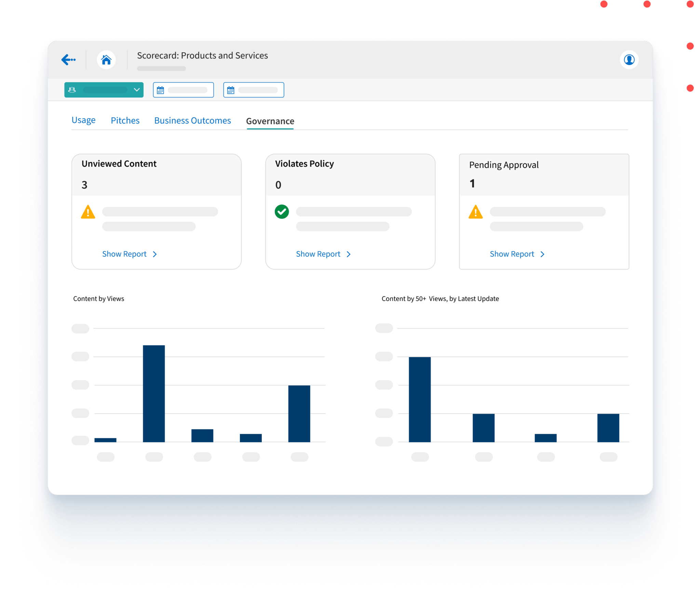The image size is (700, 601).
Task: Click the back arrow navigation icon
Action: tap(69, 59)
